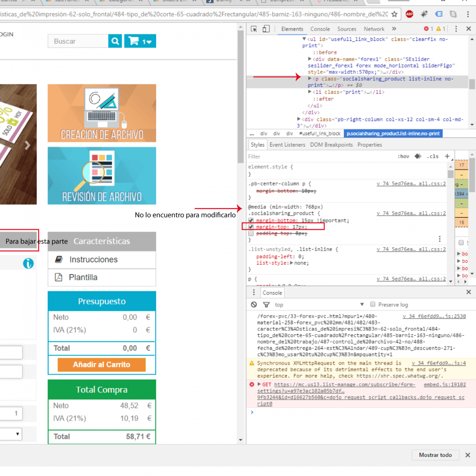Toggle the device toolbar icon
This screenshot has width=476, height=476.
(266, 29)
